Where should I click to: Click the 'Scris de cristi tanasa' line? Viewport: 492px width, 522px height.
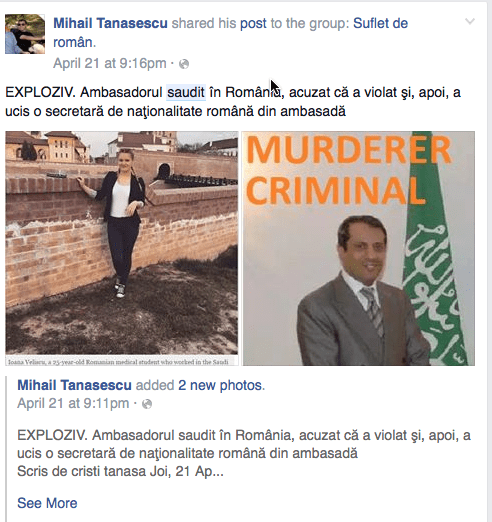120,471
